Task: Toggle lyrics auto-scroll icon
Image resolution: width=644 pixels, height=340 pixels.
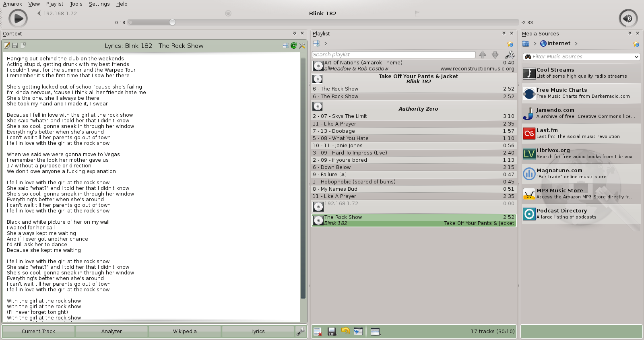Action: (x=286, y=45)
